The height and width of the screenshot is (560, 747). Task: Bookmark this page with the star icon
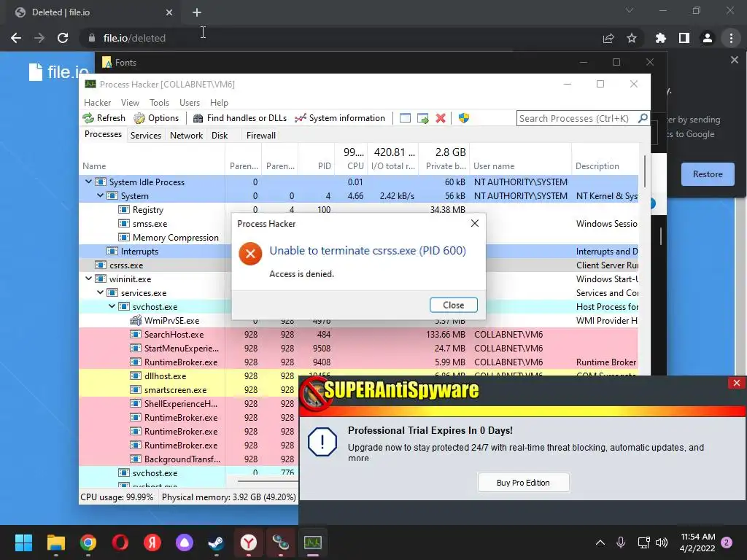coord(632,38)
